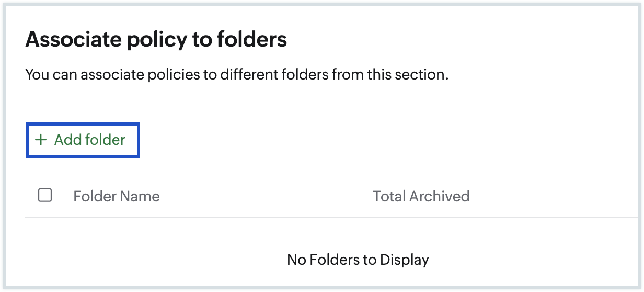Click the Associate policy to folders heading
Viewport: 644px width, 292px height.
click(156, 40)
